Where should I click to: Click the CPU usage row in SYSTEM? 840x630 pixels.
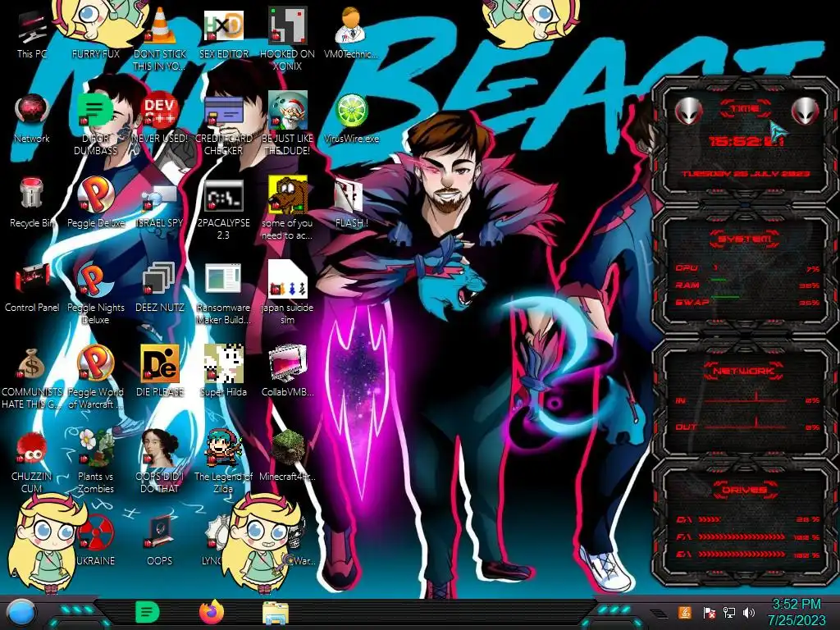tap(747, 268)
